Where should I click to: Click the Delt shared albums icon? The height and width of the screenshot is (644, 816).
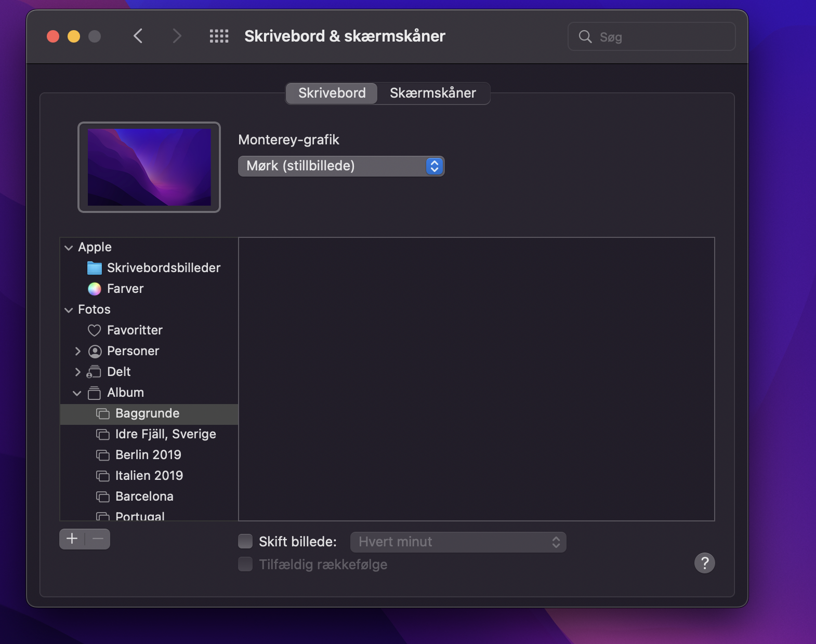(x=94, y=372)
